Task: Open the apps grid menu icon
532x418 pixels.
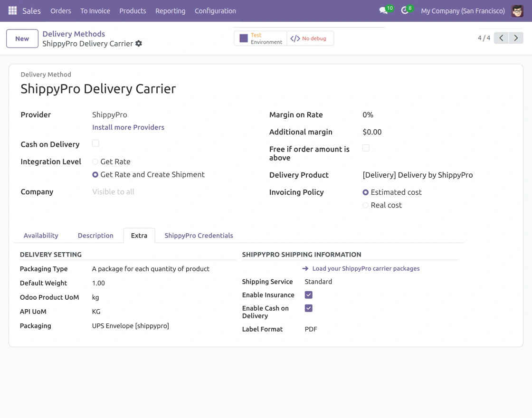Action: click(x=12, y=10)
